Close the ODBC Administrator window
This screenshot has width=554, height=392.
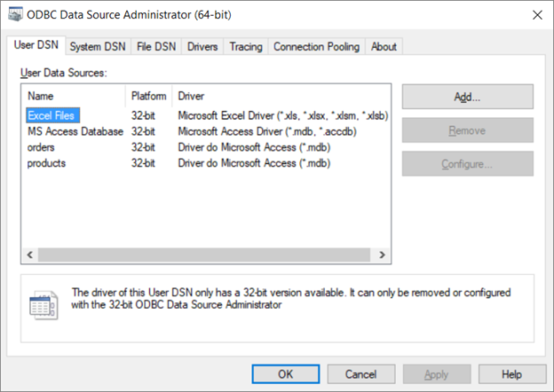point(536,15)
